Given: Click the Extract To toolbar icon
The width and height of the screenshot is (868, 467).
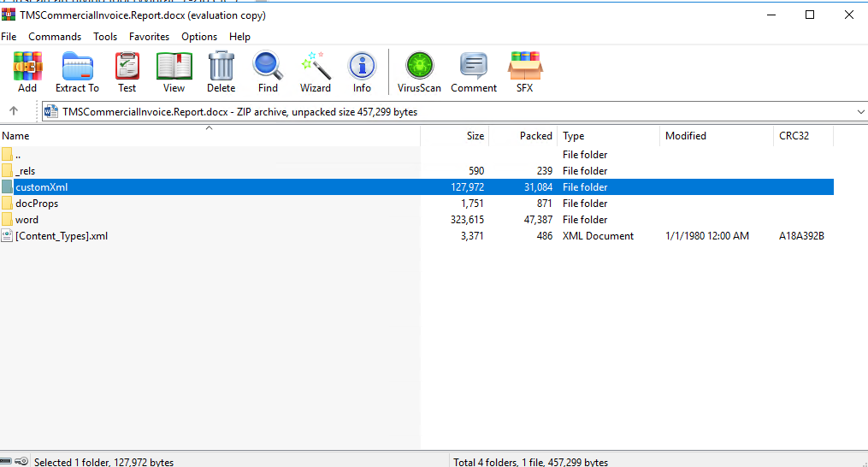Looking at the screenshot, I should 77,72.
